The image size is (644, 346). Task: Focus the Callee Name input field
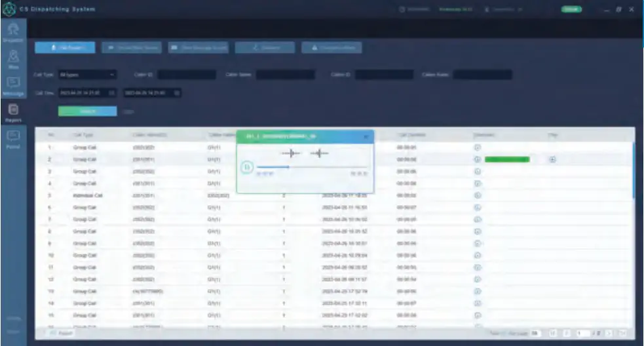click(x=483, y=75)
